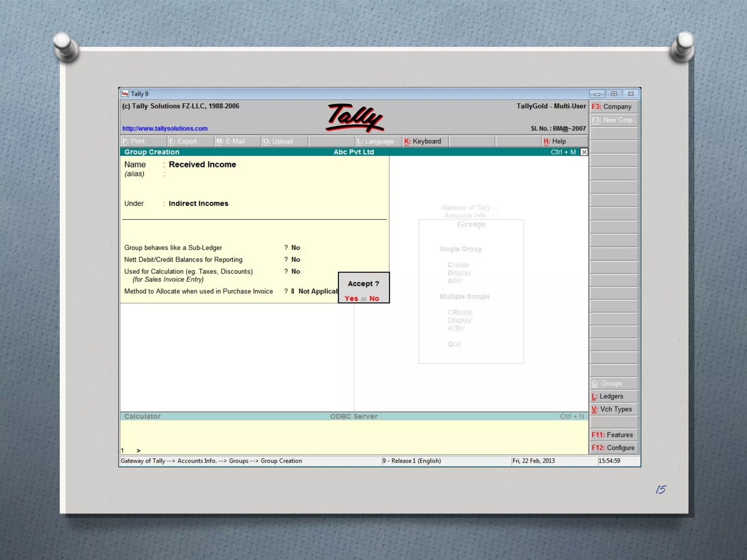Click the 9 - Release 1 (English) status

click(411, 461)
